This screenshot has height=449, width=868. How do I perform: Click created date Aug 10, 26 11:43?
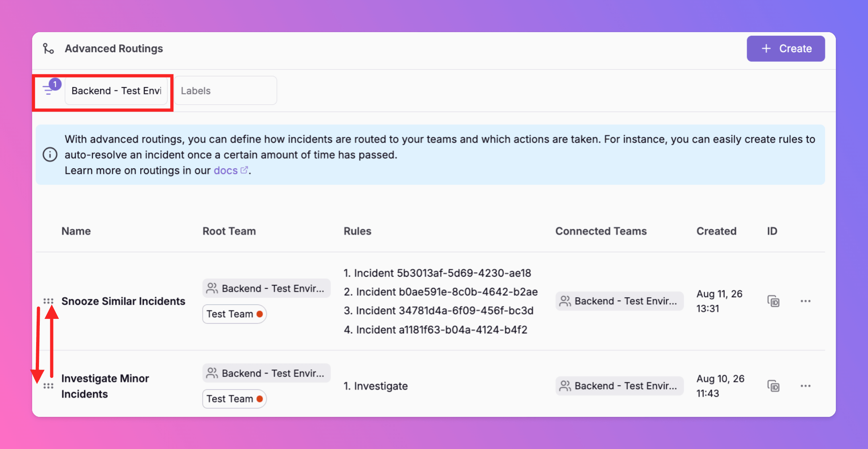[x=720, y=386]
